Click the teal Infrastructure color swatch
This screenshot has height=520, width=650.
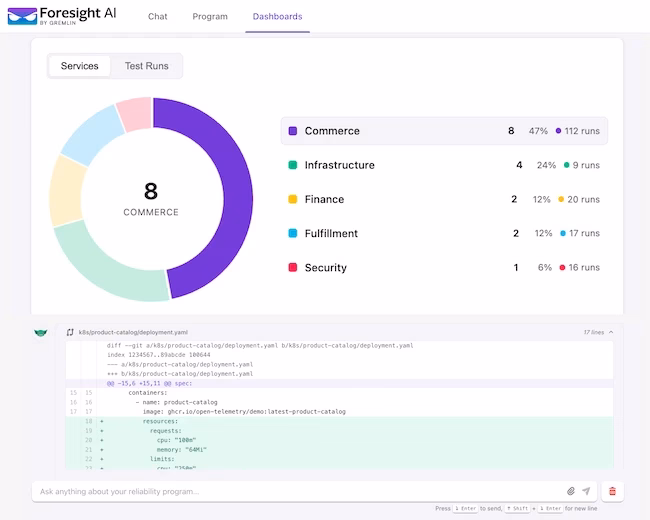[293, 165]
